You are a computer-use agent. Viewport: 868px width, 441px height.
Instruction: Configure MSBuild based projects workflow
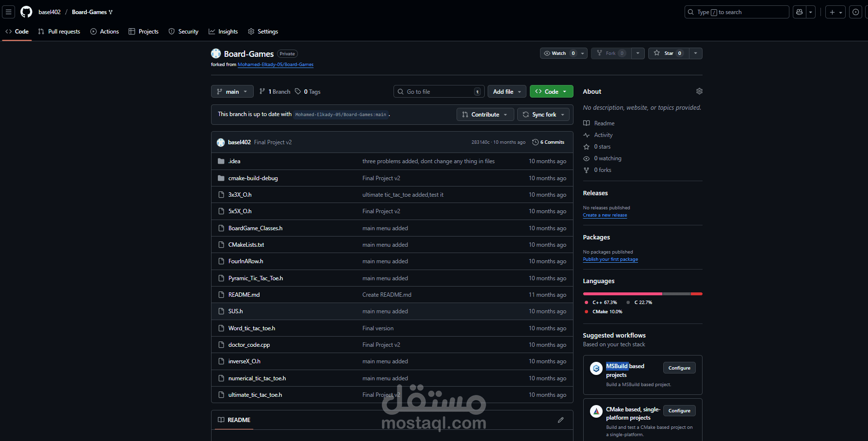click(679, 368)
